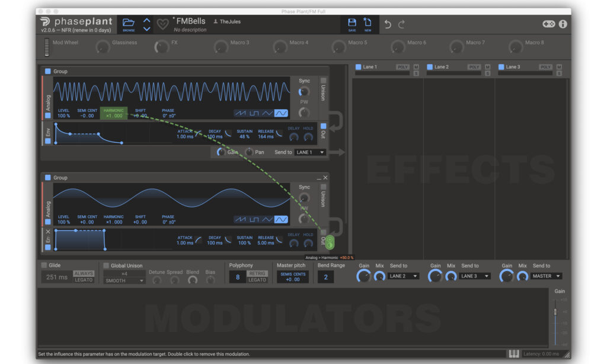This screenshot has width=607, height=364.
Task: Click the FMBells preset name
Action: (x=191, y=21)
